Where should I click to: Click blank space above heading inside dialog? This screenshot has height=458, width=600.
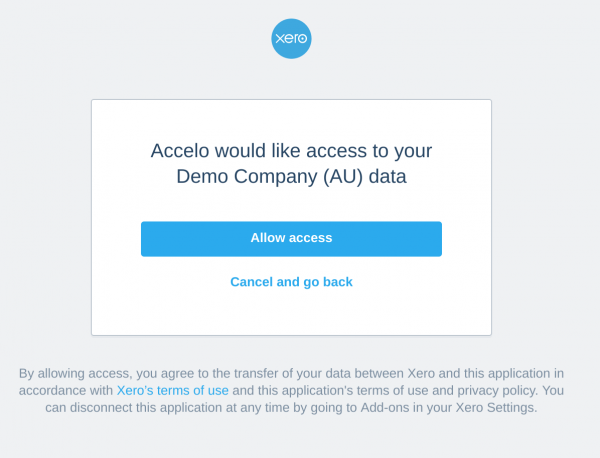(x=291, y=118)
